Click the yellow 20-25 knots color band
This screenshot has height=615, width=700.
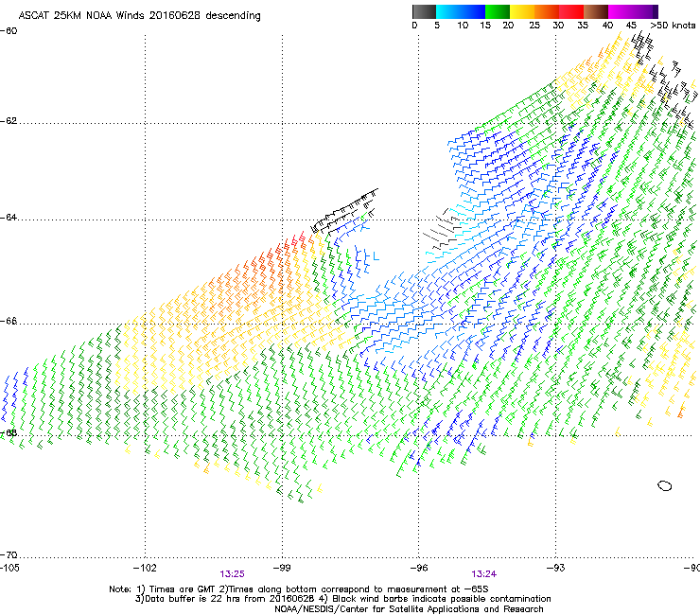[x=522, y=11]
